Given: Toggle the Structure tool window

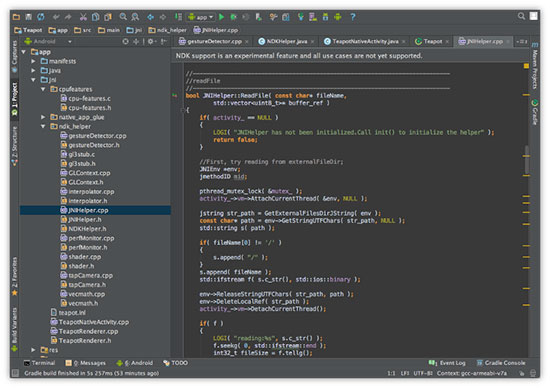Looking at the screenshot, I should [x=15, y=146].
